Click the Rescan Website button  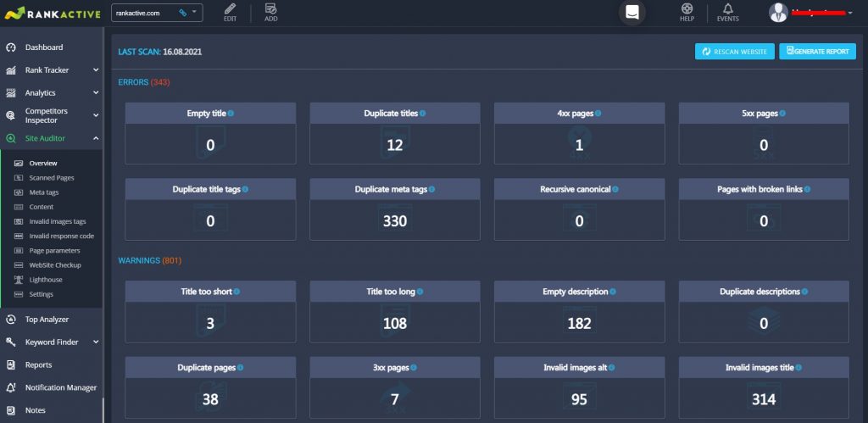[x=735, y=52]
